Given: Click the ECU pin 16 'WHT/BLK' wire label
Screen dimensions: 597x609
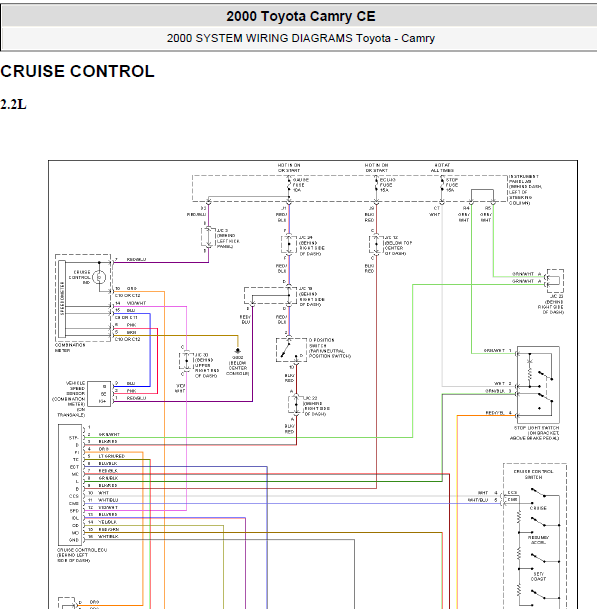Looking at the screenshot, I should [x=108, y=536].
